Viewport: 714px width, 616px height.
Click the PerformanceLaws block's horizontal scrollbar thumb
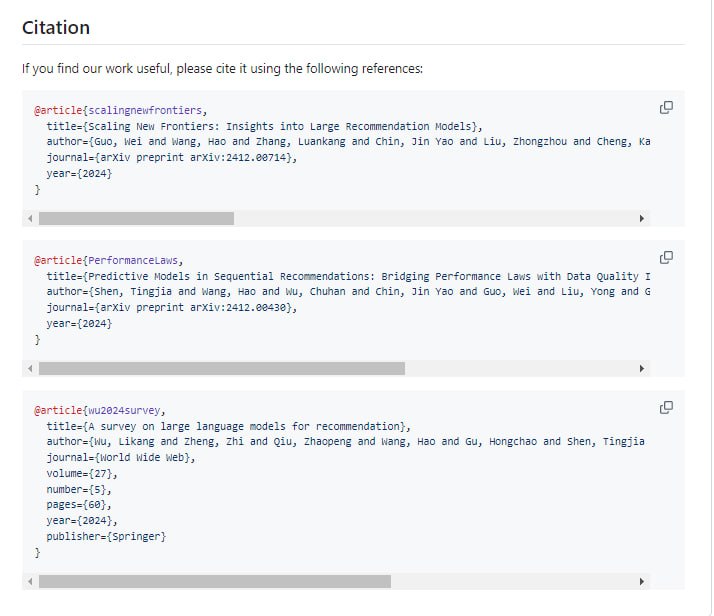click(221, 368)
